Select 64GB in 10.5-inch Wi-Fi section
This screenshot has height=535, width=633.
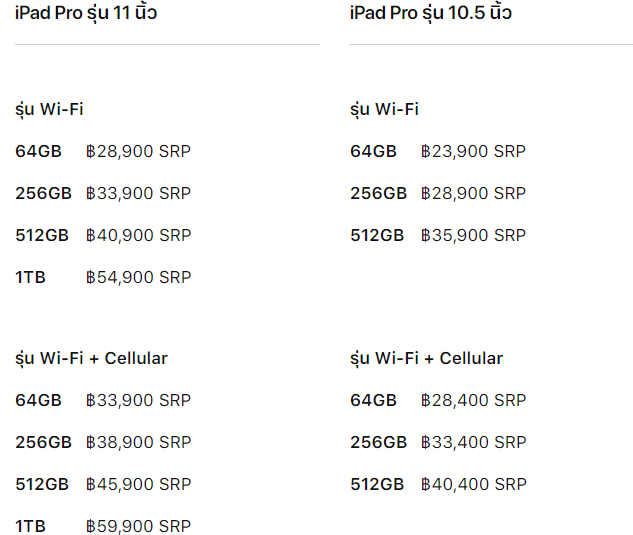(x=373, y=151)
